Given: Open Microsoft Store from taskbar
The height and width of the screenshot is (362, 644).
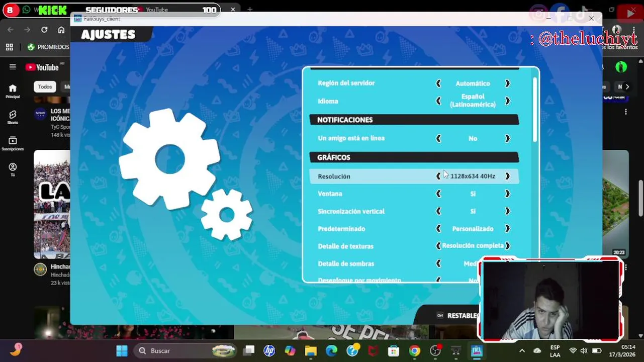Looking at the screenshot, I should click(x=393, y=351).
